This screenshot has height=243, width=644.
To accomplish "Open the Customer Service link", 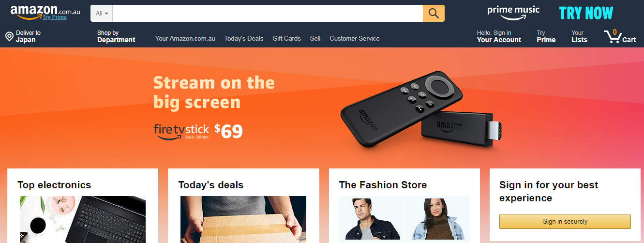I will click(355, 38).
